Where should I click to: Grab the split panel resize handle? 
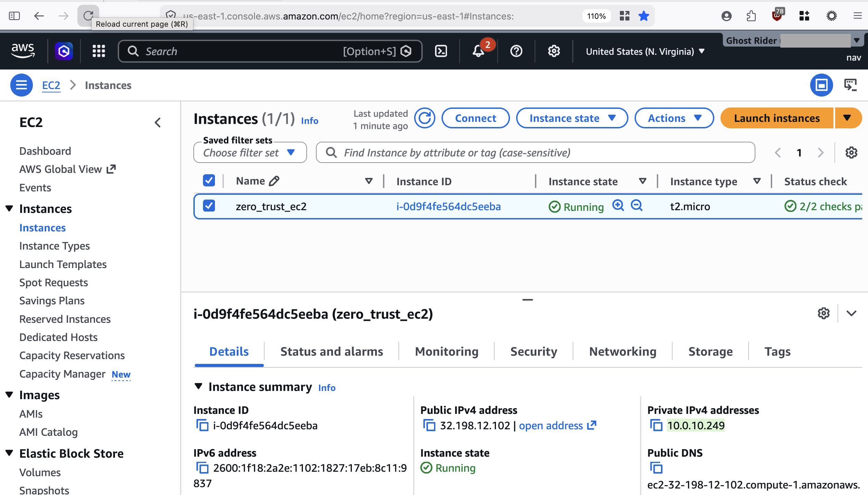click(527, 300)
